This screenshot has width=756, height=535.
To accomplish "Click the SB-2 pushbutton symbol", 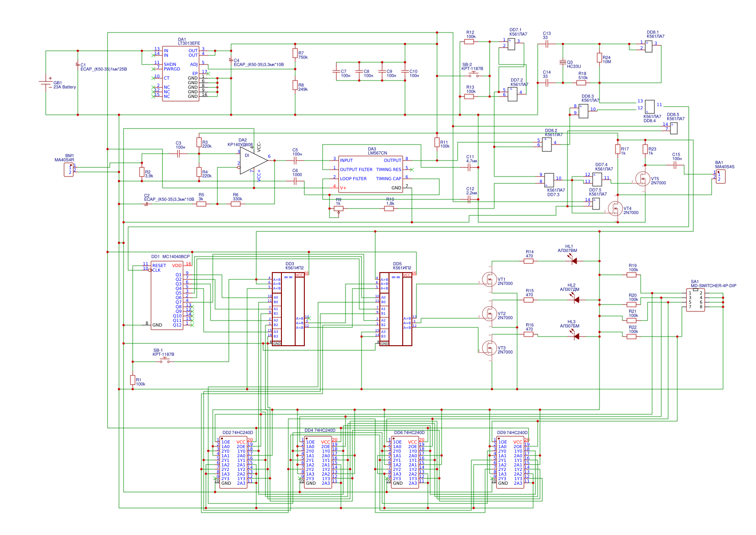I will coord(474,75).
